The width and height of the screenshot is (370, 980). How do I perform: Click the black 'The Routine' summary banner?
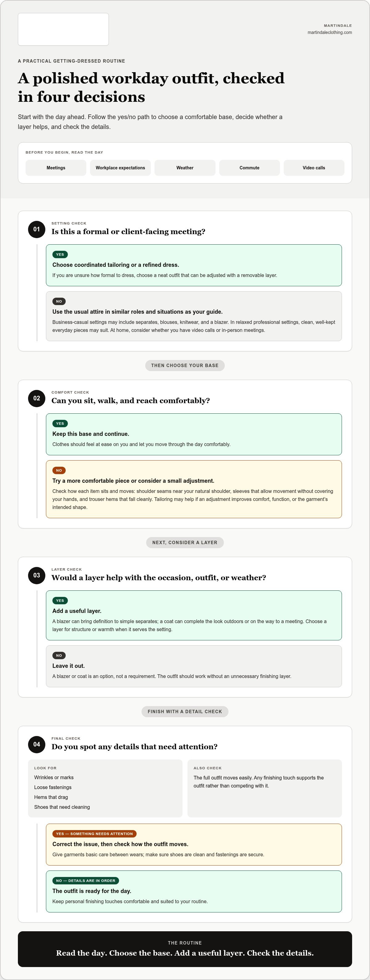click(185, 949)
